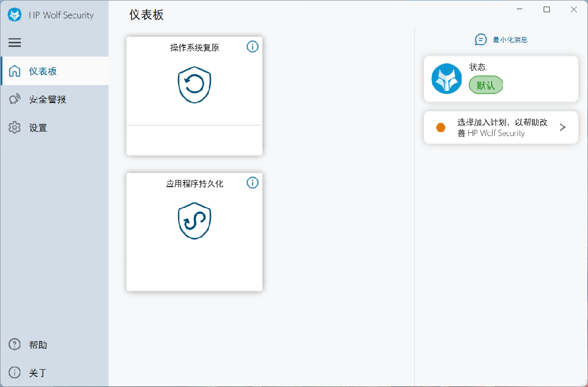Open the 选择加入计划 message card
The height and width of the screenshot is (387, 588).
501,127
